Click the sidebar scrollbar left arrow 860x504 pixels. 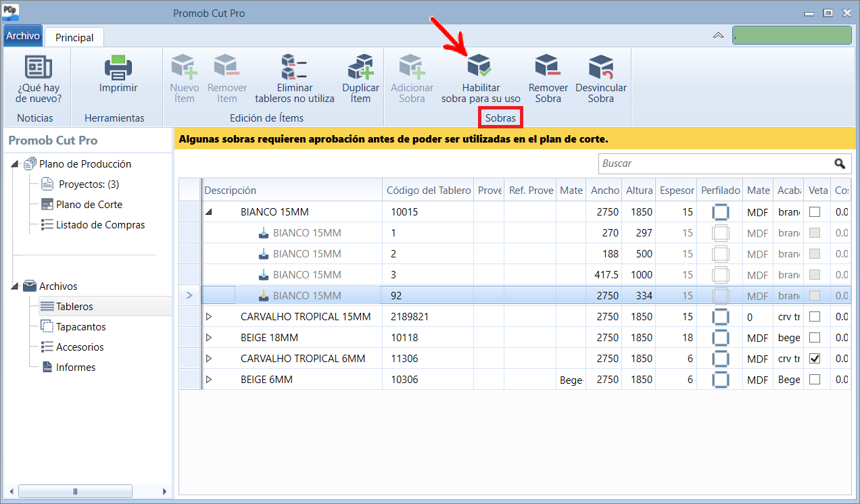(x=11, y=491)
